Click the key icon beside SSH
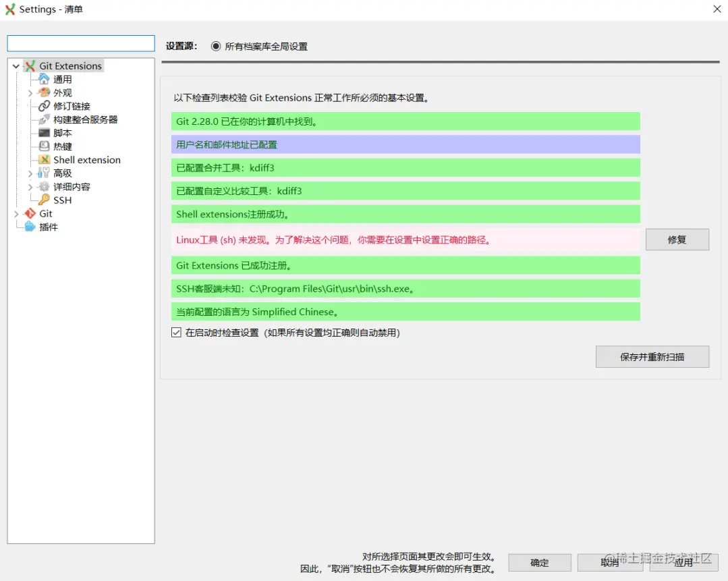Screen dimensions: 728x581 click(x=44, y=200)
